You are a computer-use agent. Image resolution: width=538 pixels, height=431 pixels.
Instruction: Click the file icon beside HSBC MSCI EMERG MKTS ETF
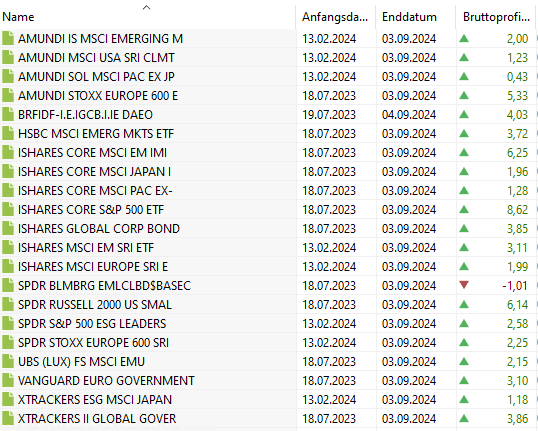point(8,133)
